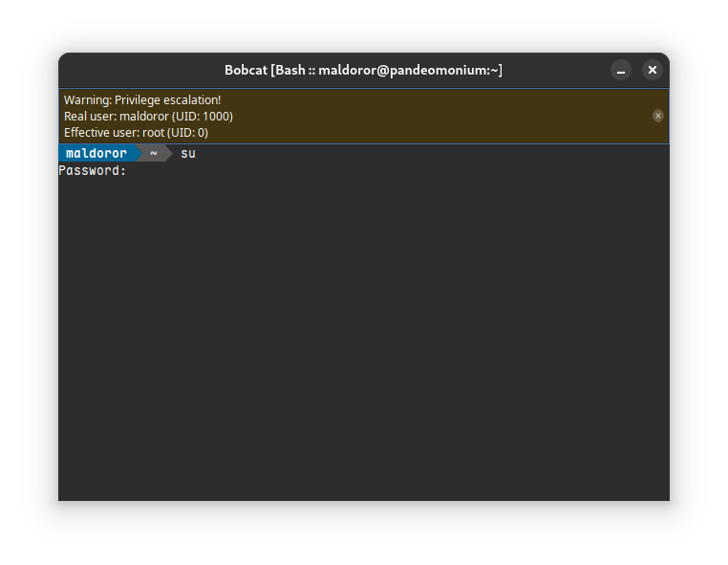This screenshot has width=728, height=565.
Task: Click the blue maldoror prompt segment
Action: tap(96, 154)
